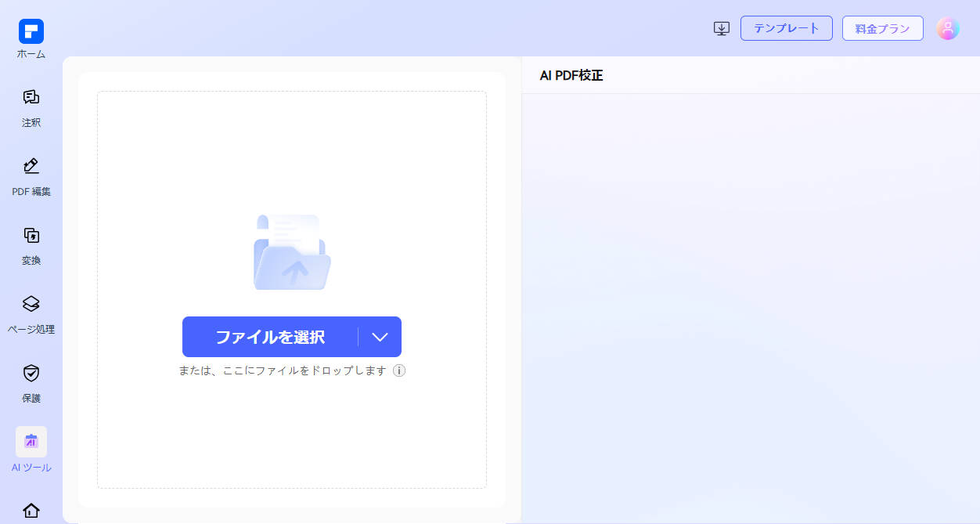Open the ページ処理 page tool
This screenshot has width=980, height=524.
click(31, 314)
